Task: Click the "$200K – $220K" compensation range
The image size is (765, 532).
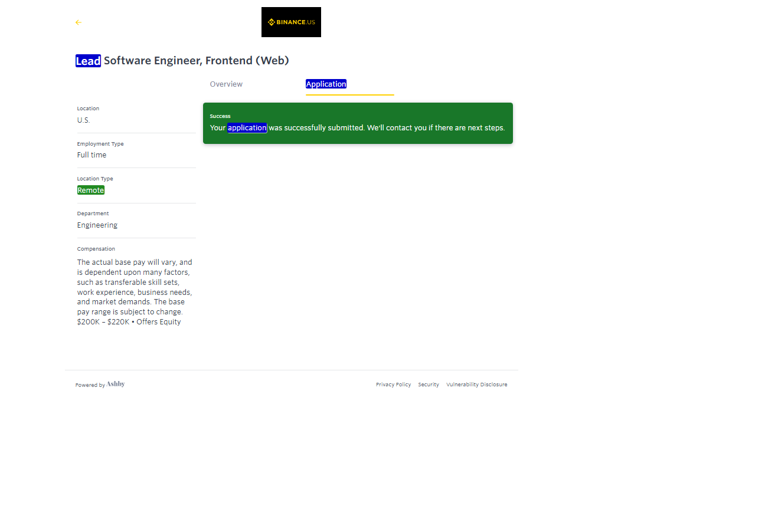Action: (103, 322)
